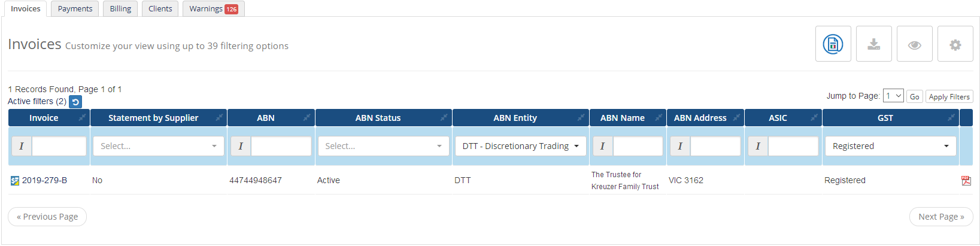Change the DTT - Discretionary Trading filter

520,146
